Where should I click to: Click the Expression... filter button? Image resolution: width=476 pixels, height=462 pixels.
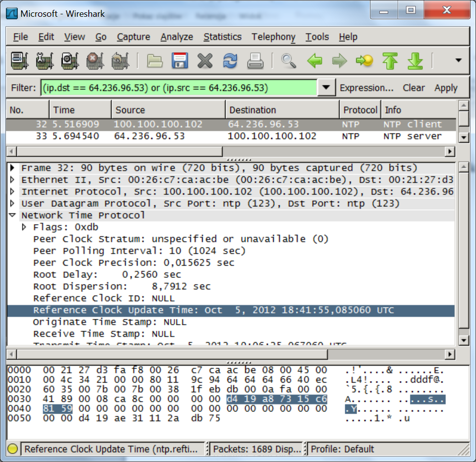tap(366, 88)
